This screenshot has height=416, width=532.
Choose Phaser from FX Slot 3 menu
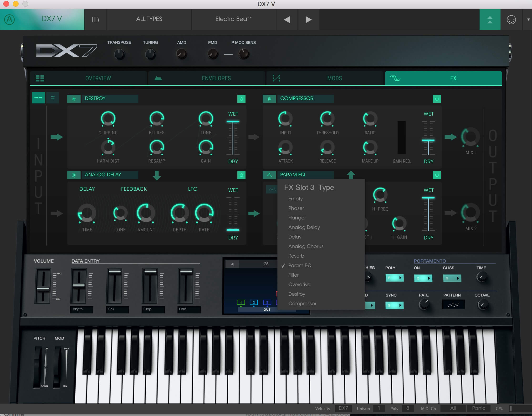321,208
